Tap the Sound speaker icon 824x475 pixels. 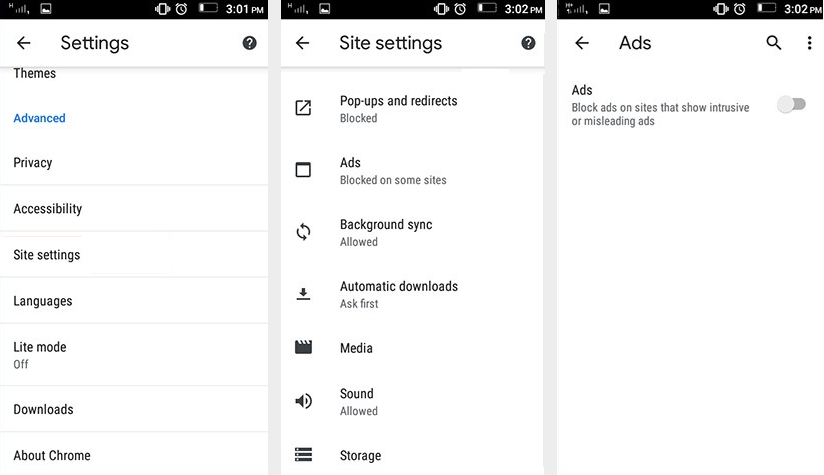click(x=304, y=401)
